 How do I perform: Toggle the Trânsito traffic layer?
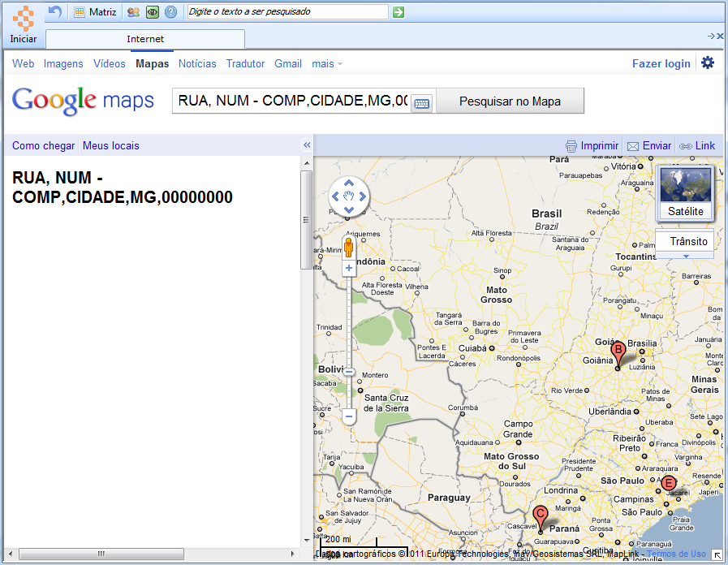685,241
